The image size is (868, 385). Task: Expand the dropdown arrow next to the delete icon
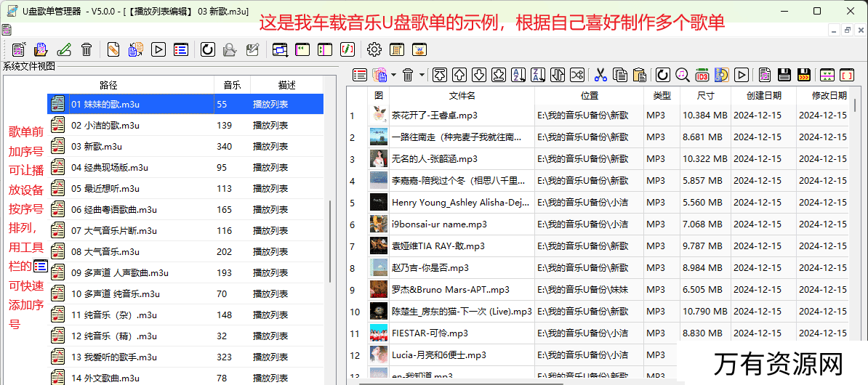click(422, 74)
